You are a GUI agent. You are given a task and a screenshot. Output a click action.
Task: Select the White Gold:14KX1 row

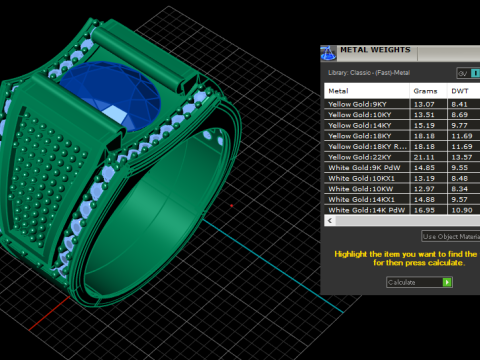(x=402, y=200)
